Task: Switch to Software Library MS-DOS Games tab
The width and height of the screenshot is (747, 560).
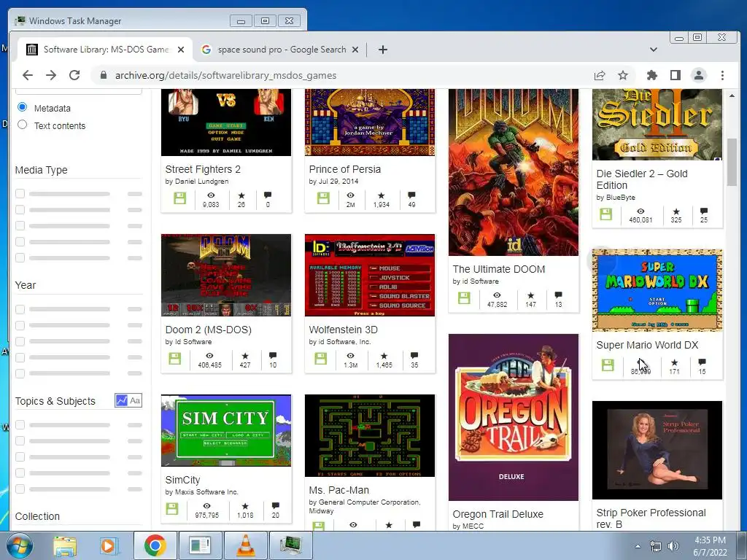Action: tap(105, 50)
